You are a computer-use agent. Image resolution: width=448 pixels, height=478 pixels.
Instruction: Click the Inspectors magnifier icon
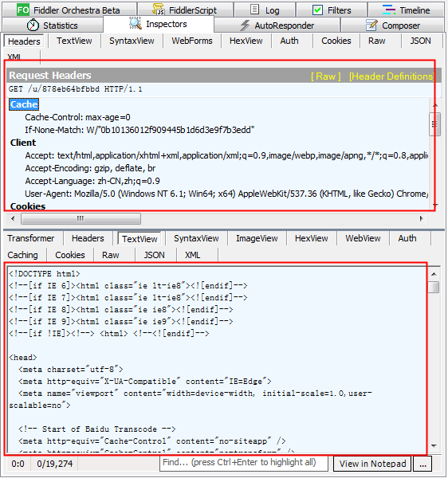pyautogui.click(x=135, y=23)
